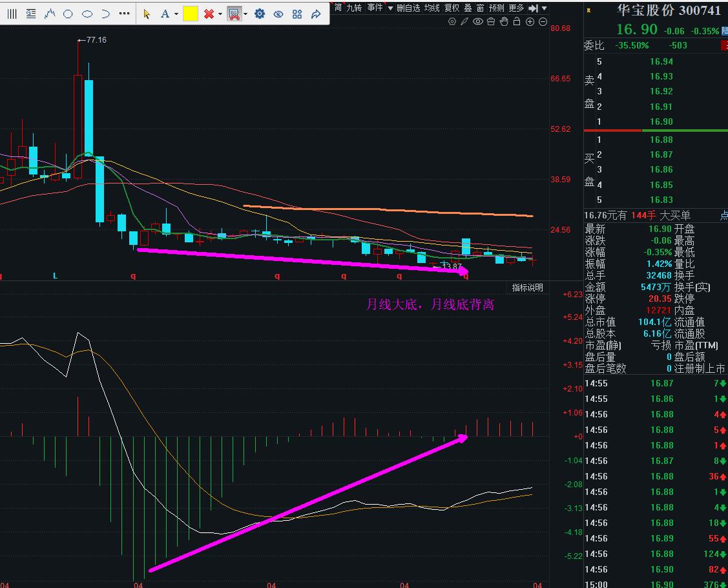Select sell level 5 price 16.94

tap(661, 61)
